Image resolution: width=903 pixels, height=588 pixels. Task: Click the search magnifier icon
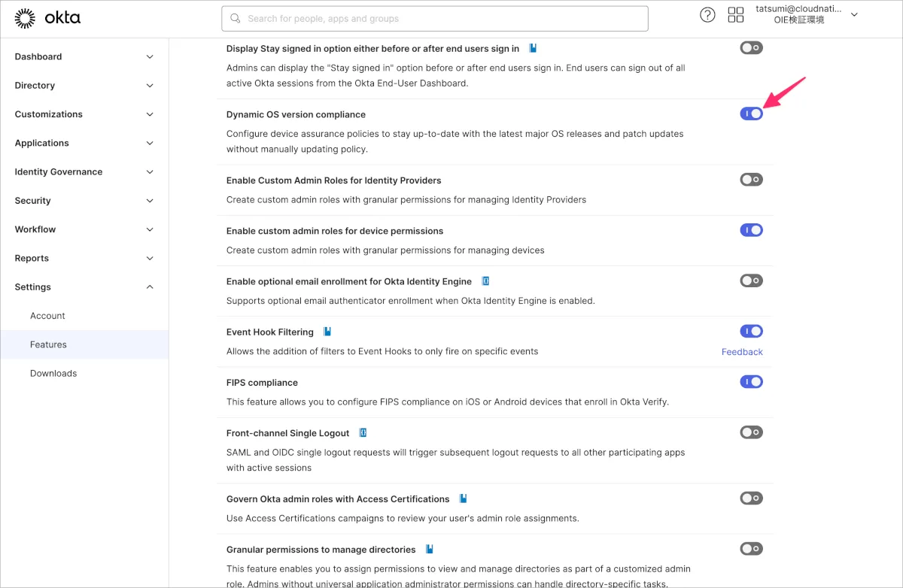coord(236,19)
